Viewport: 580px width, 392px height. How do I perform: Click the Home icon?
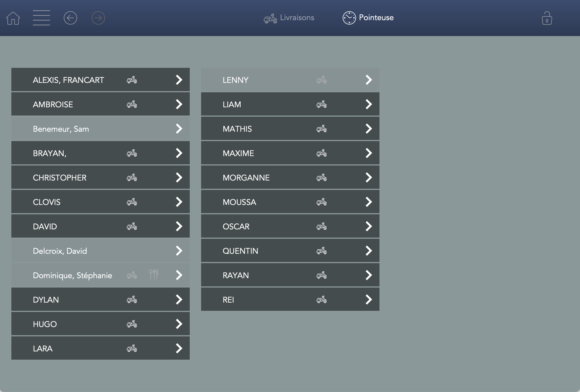pos(13,18)
